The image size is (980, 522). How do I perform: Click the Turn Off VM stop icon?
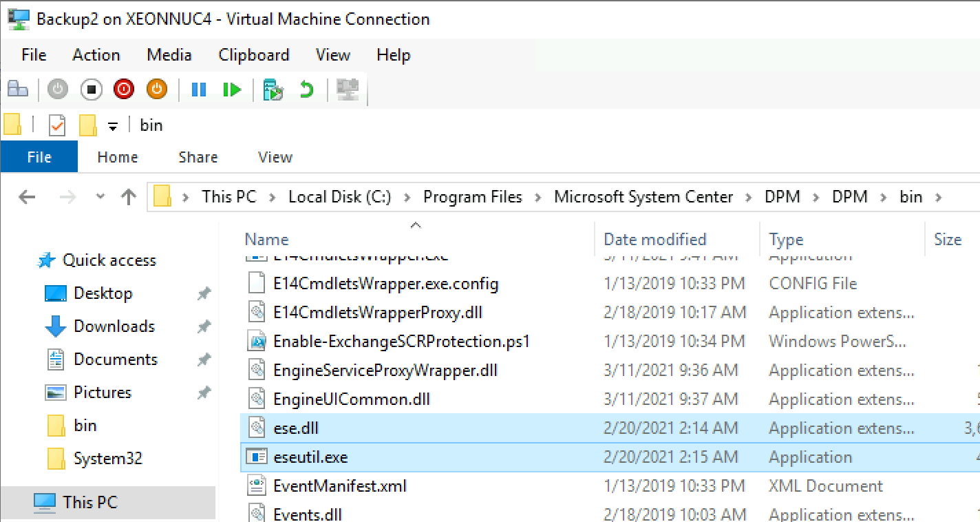pos(91,90)
